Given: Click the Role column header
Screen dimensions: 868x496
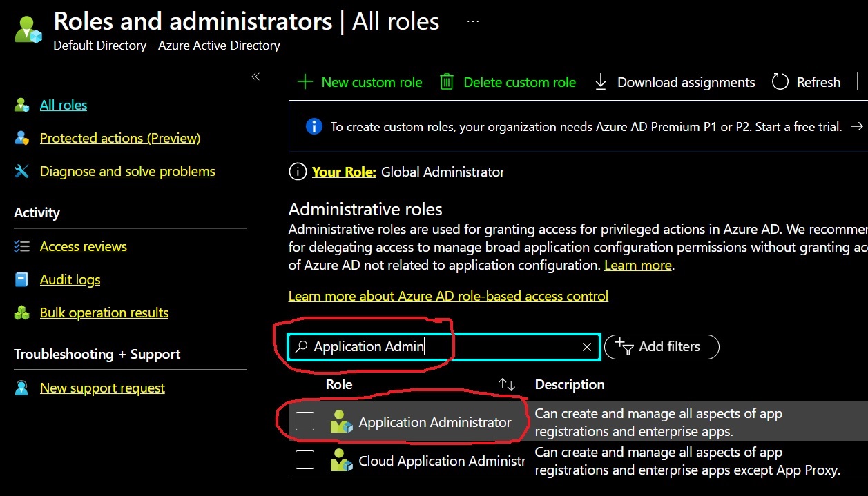Looking at the screenshot, I should [x=339, y=384].
